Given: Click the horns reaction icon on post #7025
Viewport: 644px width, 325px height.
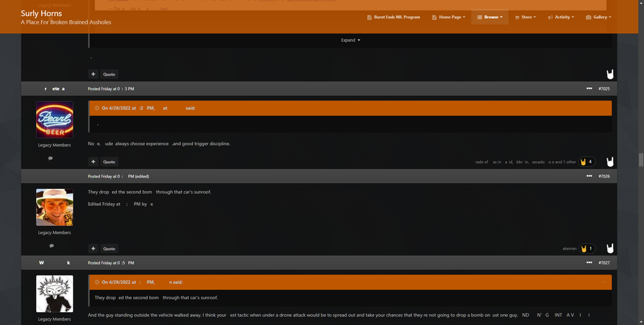Looking at the screenshot, I should 609,161.
